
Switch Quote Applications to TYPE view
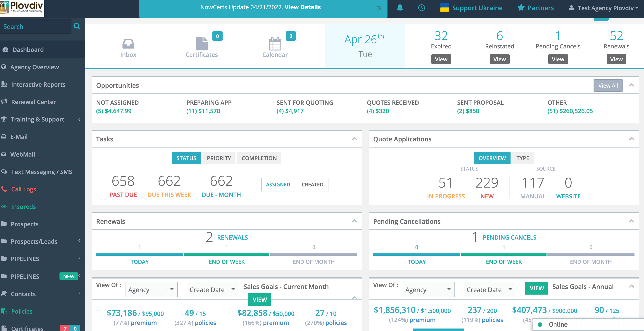pos(523,158)
